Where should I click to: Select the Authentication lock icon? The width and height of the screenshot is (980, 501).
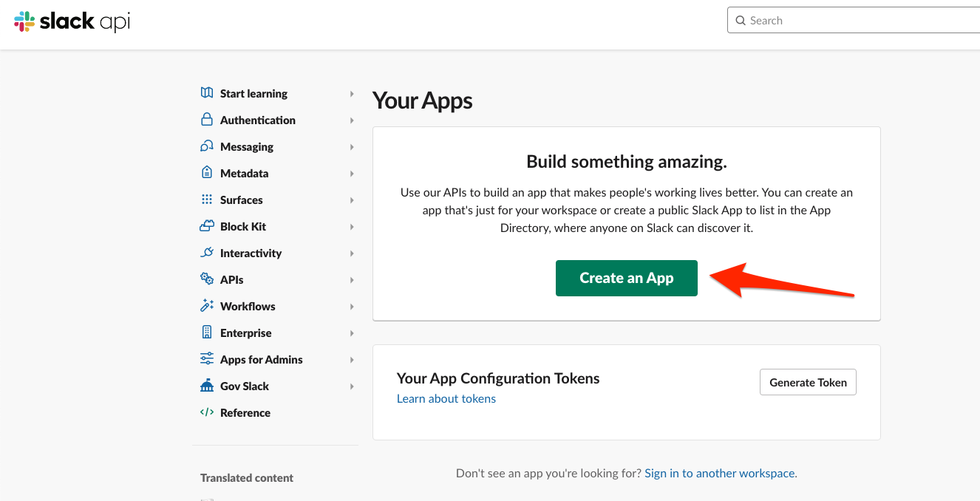[205, 120]
